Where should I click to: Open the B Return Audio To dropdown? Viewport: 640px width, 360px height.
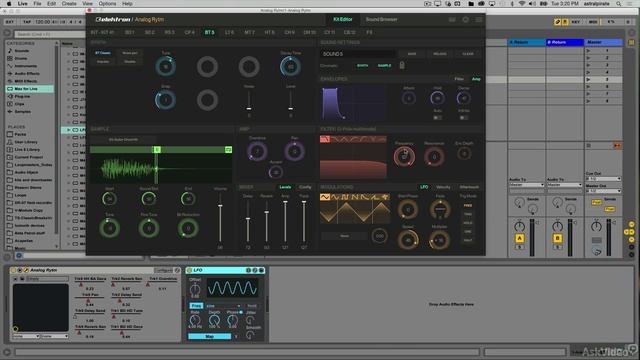pyautogui.click(x=564, y=185)
